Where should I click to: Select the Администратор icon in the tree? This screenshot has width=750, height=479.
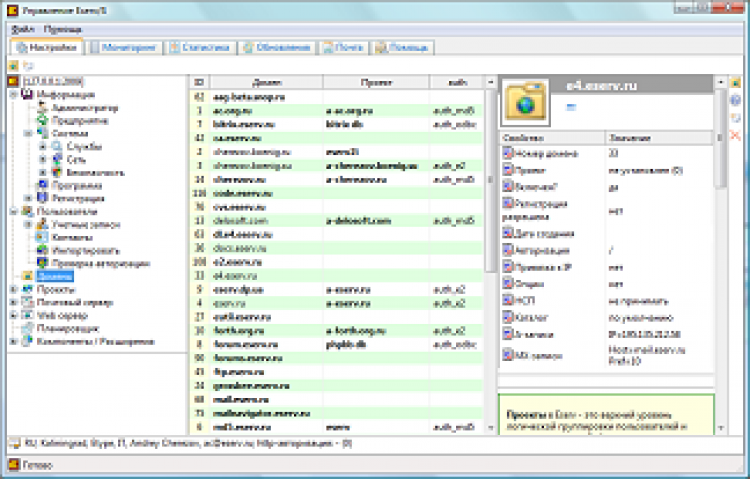pyautogui.click(x=43, y=108)
